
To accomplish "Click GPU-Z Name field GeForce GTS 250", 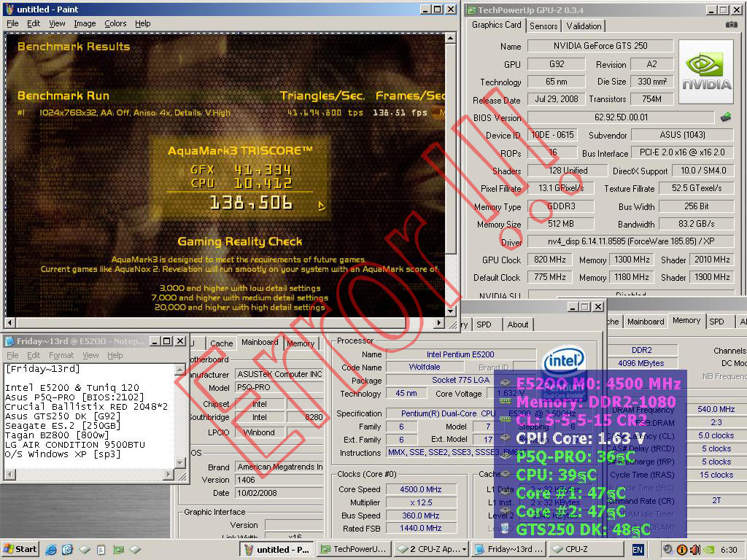I will tap(600, 46).
